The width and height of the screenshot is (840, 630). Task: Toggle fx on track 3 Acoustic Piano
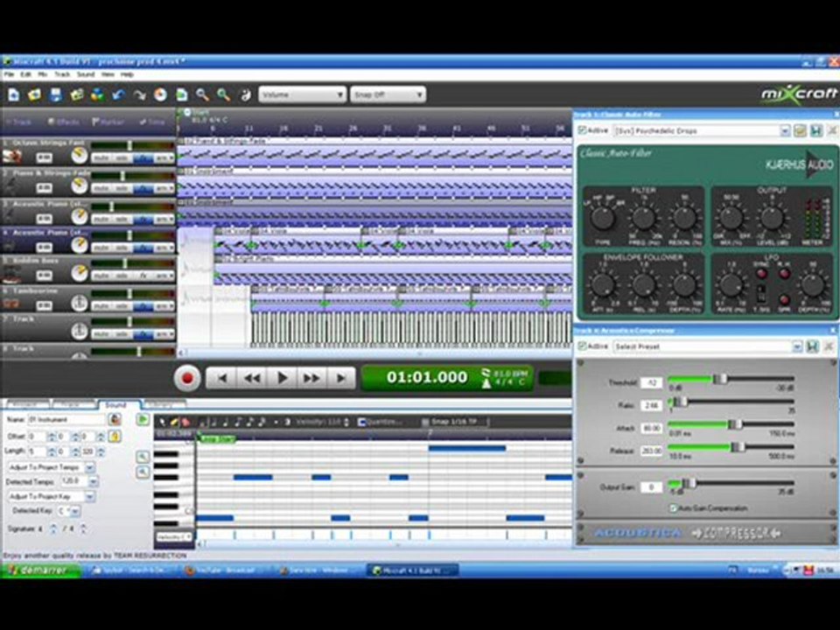tap(143, 219)
